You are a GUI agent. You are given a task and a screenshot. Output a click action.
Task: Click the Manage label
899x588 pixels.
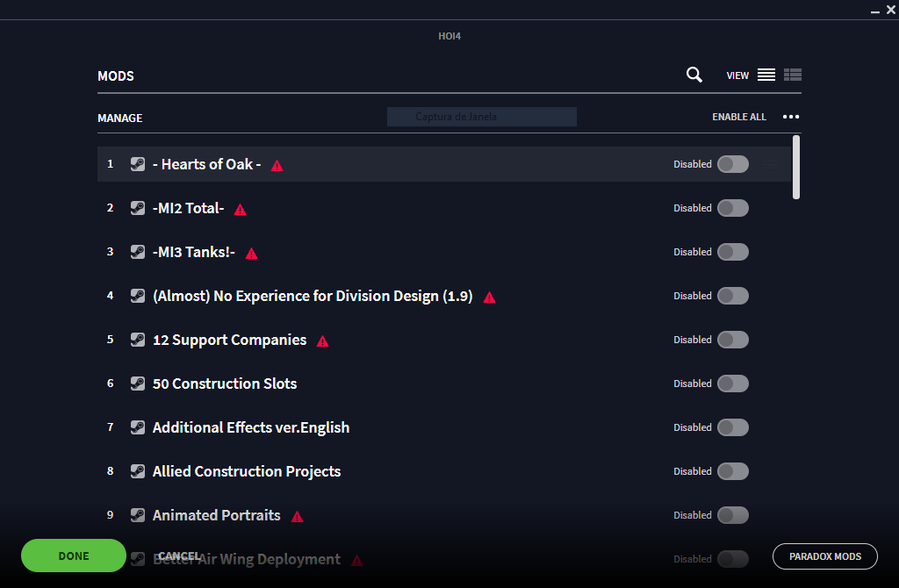120,118
